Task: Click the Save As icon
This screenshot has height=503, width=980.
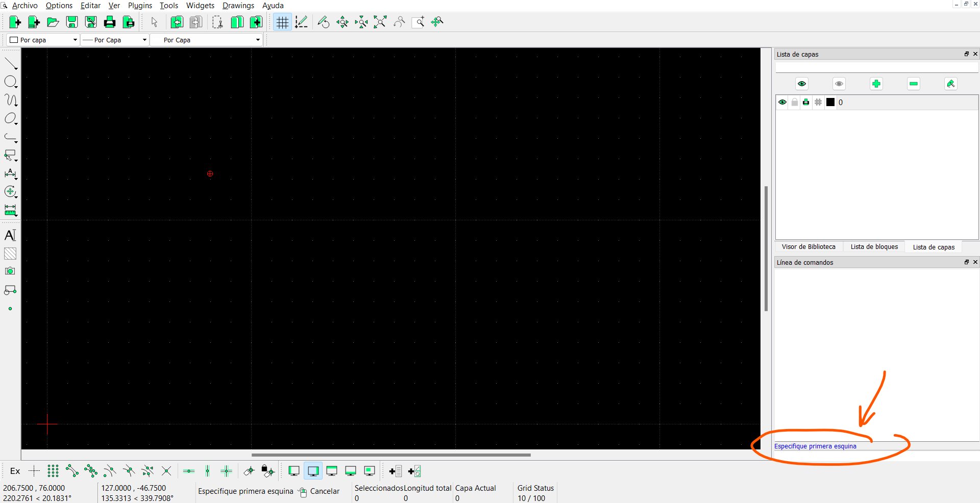Action: (x=91, y=22)
